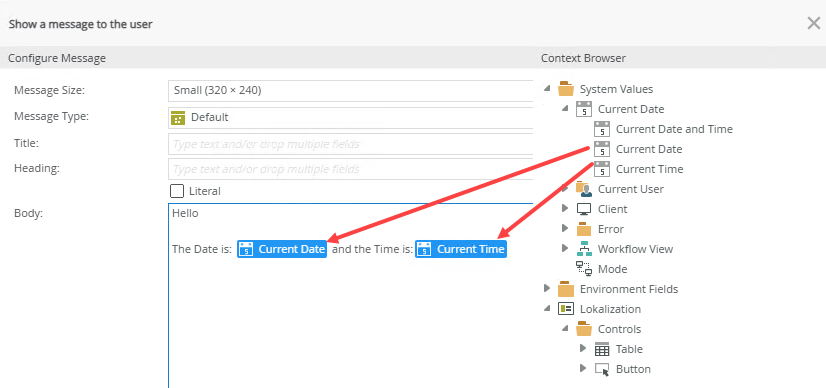The height and width of the screenshot is (388, 826).
Task: Click the Client monitor icon
Action: pos(584,209)
